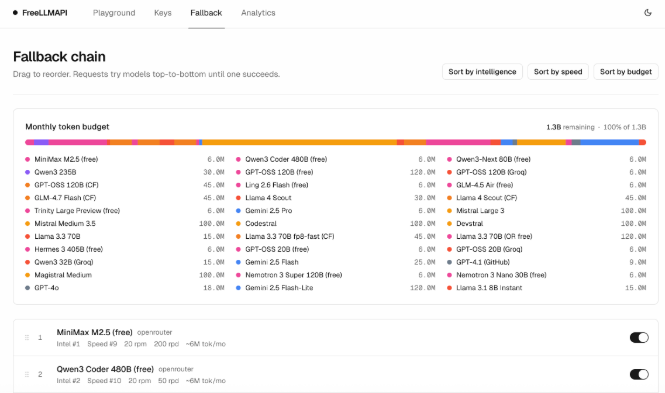
Task: Select the Qwen3 235B legend entry
Action: click(125, 172)
